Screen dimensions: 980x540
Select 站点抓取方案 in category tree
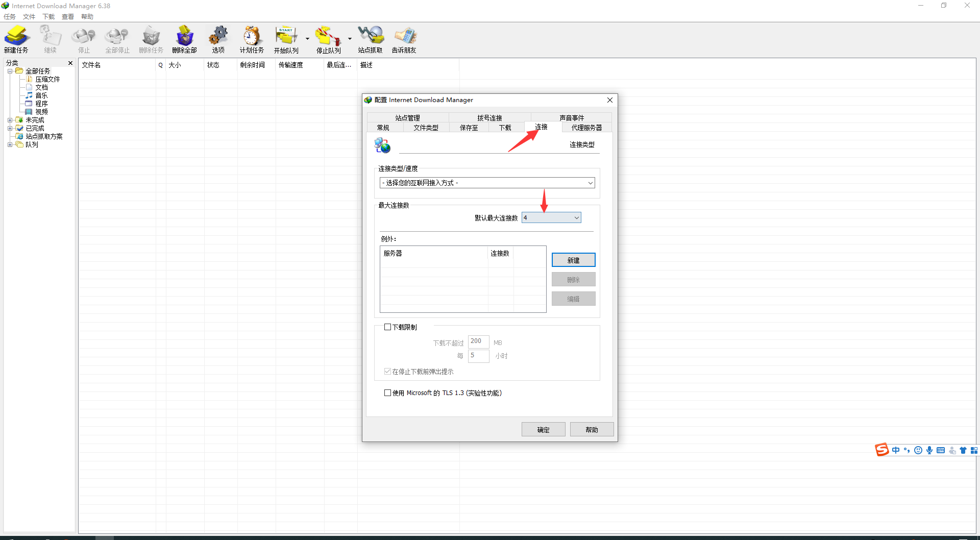(x=44, y=136)
